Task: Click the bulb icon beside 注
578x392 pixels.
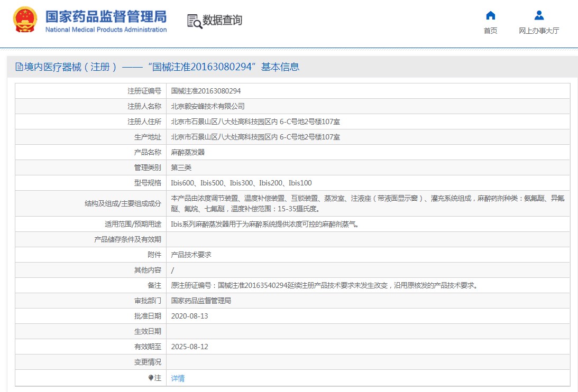Action: click(151, 378)
